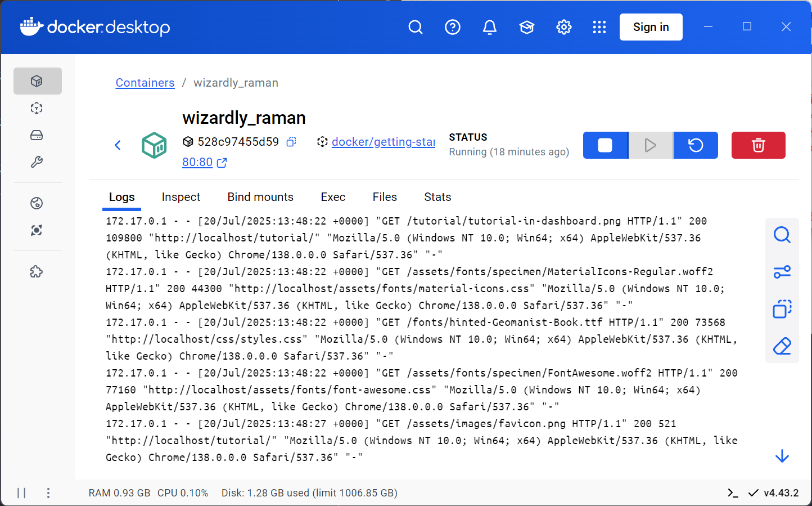Viewport: 812px width, 506px height.
Task: Copy the logs to the clipboard
Action: click(x=782, y=309)
